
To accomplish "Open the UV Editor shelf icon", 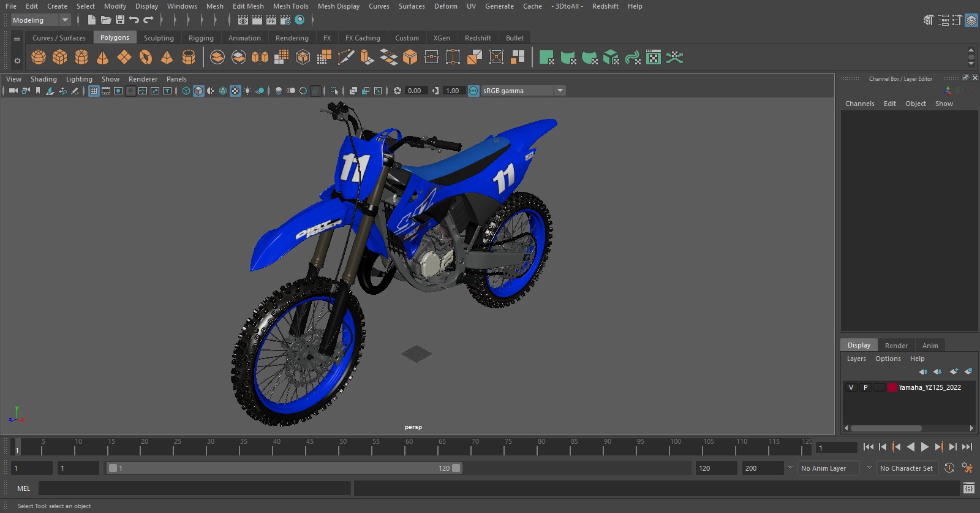I will tap(654, 58).
